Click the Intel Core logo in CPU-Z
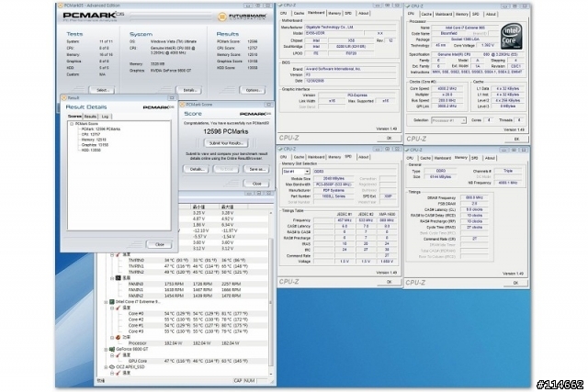Image resolution: width=588 pixels, height=392 pixels. pyautogui.click(x=511, y=37)
